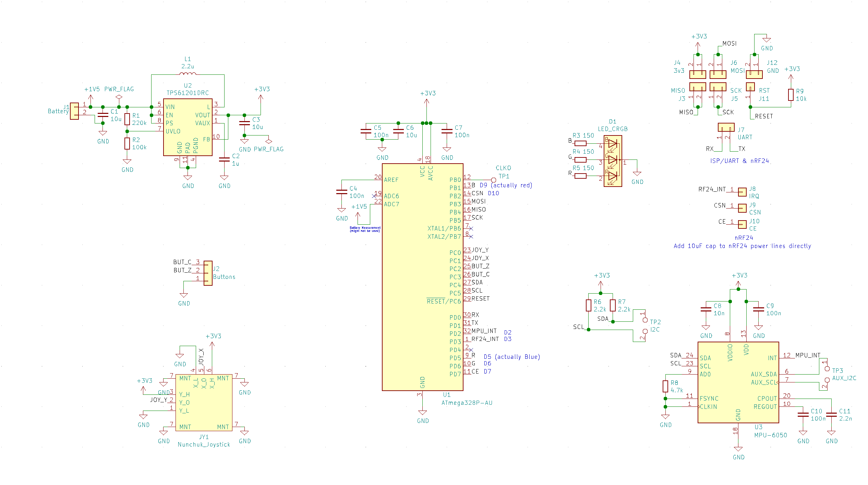The height and width of the screenshot is (485, 868).
Task: Select the Nunchuk_Joystick component JY1
Action: click(x=204, y=402)
